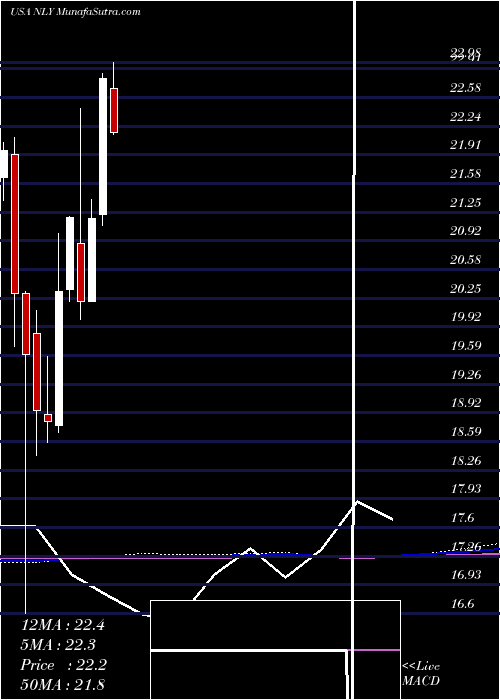500x700 pixels.
Task: Click the tallest white candlestick near 22.58
Action: (103, 146)
